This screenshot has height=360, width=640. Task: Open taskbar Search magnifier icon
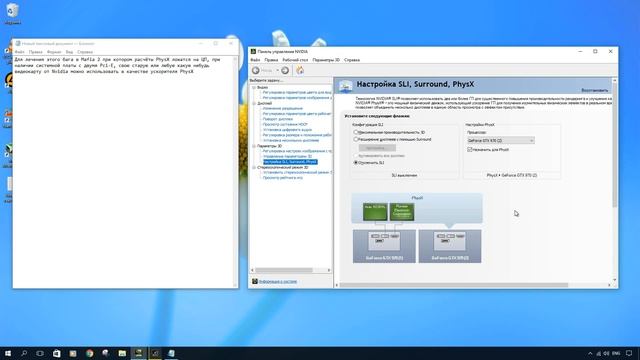point(24,353)
